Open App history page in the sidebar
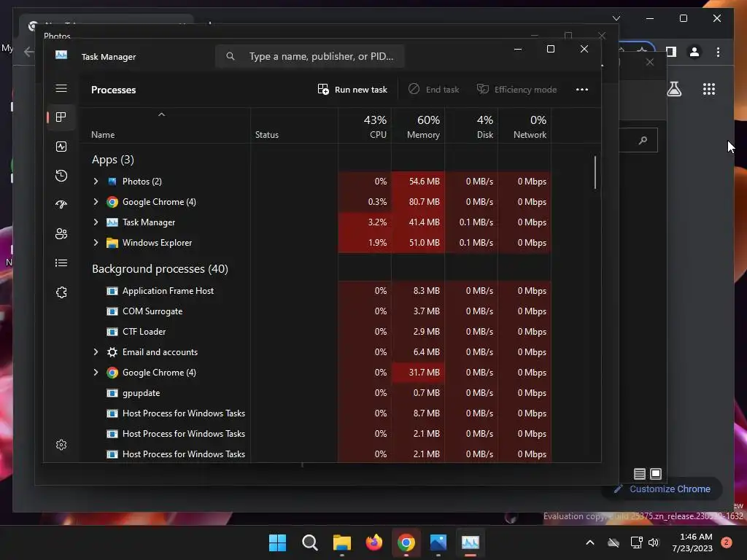Viewport: 747px width, 560px height. 61,176
